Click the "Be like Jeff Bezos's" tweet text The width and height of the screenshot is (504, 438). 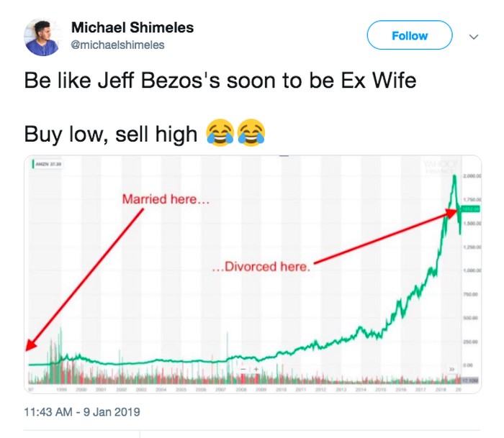(220, 80)
